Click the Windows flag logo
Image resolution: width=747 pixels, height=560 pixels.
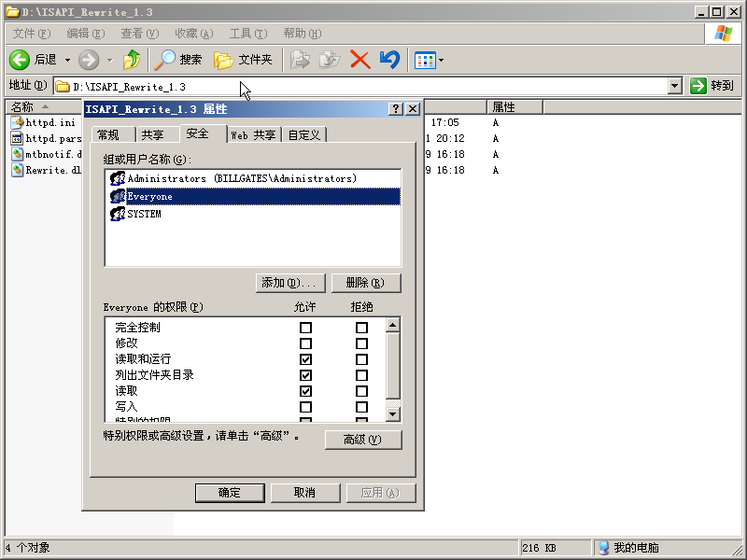pyautogui.click(x=723, y=34)
